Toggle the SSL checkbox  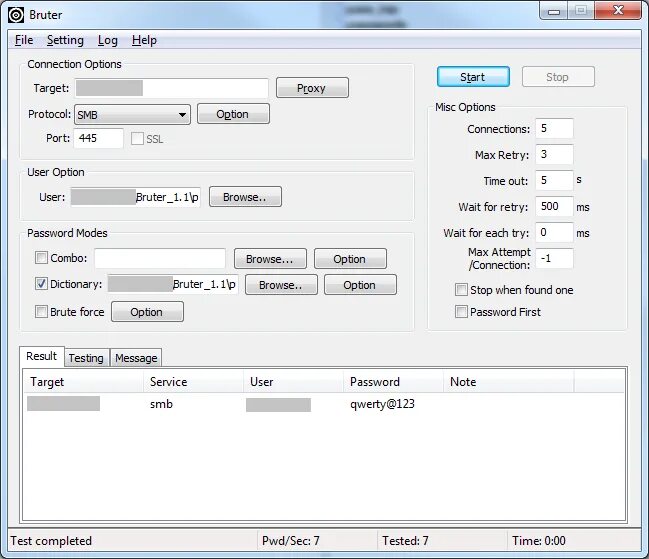click(137, 139)
